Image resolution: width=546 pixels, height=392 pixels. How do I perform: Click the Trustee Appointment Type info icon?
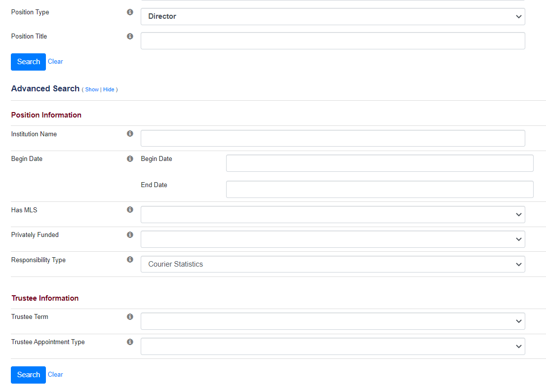pyautogui.click(x=130, y=341)
